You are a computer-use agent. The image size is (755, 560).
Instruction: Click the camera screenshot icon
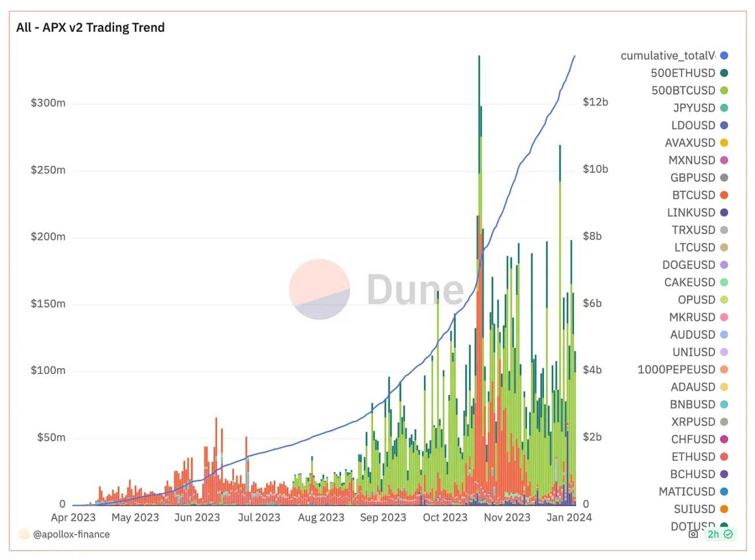click(693, 534)
